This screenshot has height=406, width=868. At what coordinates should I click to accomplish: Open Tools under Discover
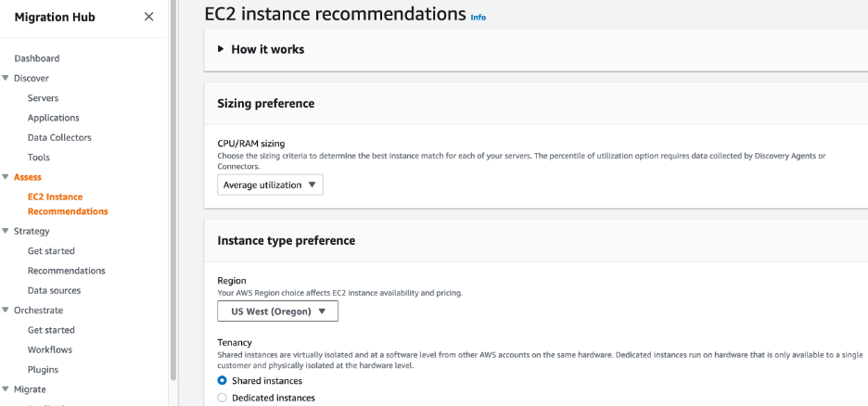tap(39, 157)
